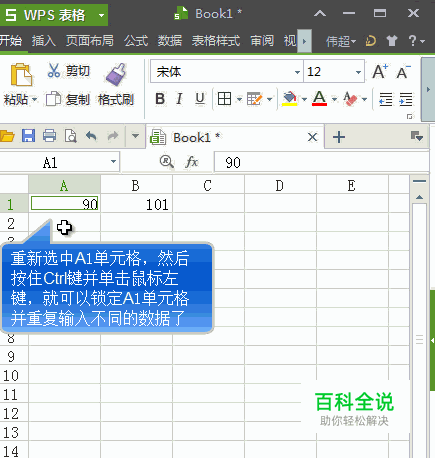Switch to the 审阅 tab
This screenshot has height=458, width=435.
262,41
